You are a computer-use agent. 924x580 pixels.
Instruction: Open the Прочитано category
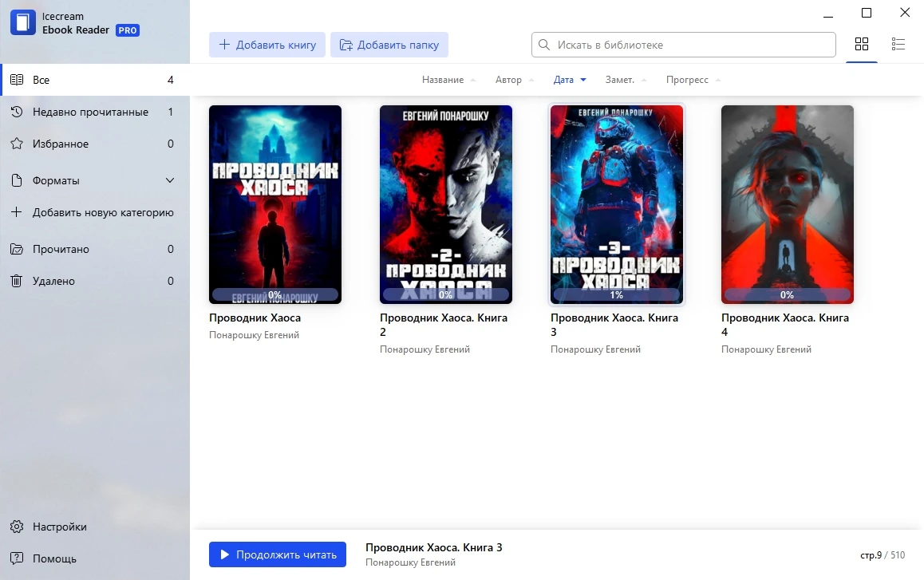(95, 249)
